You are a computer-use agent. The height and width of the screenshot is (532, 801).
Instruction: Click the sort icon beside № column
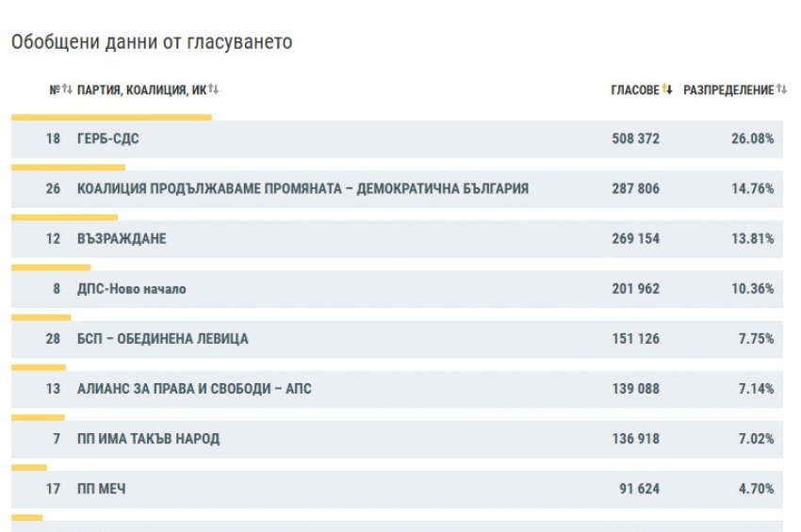click(67, 89)
